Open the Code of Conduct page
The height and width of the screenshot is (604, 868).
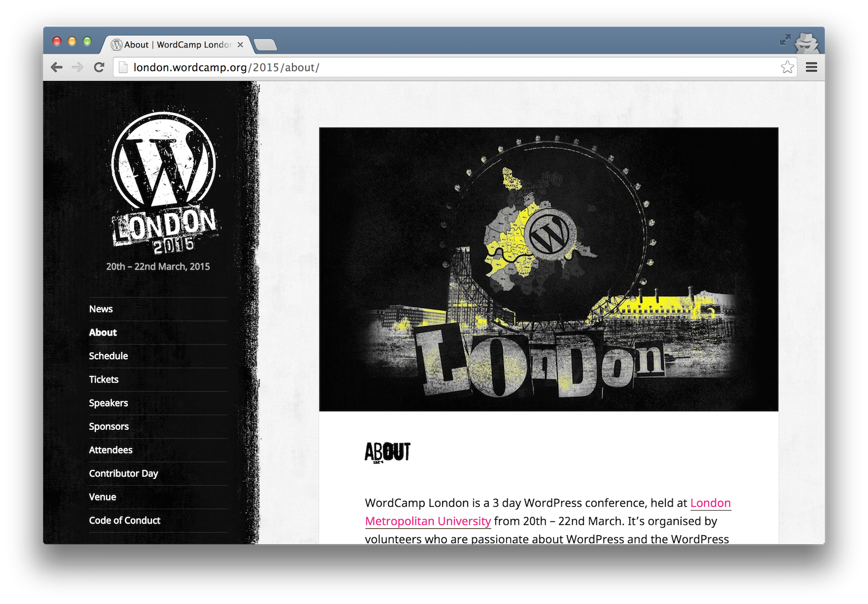[124, 520]
